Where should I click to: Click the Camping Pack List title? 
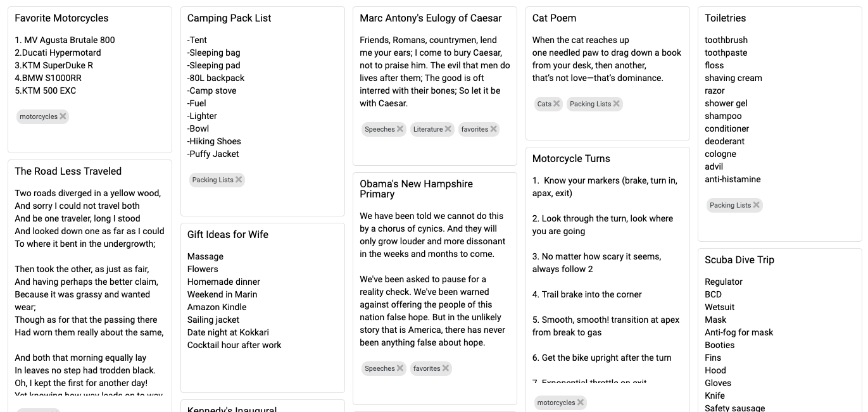coord(229,18)
